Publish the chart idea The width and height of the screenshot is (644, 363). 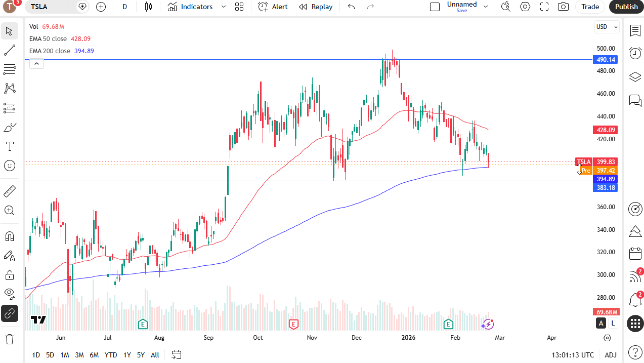tap(626, 7)
